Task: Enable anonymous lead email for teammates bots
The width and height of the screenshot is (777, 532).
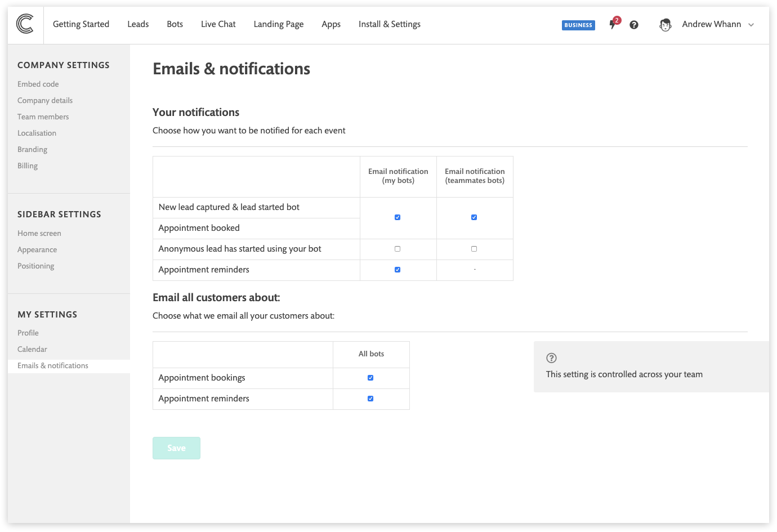Action: (474, 249)
